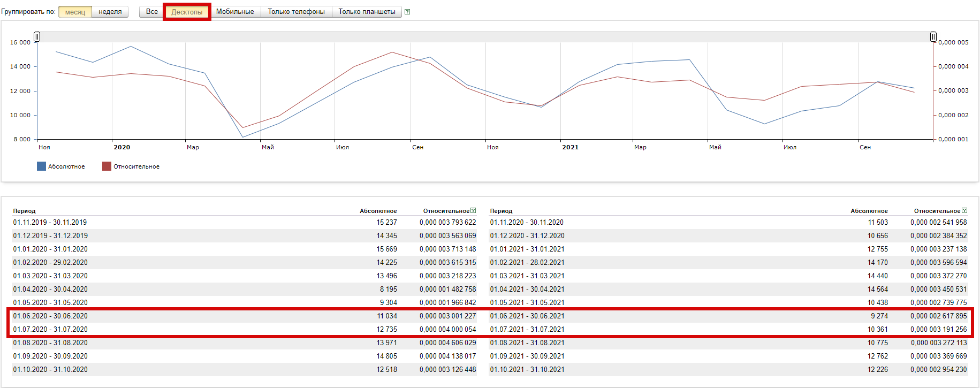Select period 01.09.2020 - 30.09.2020

pos(51,356)
